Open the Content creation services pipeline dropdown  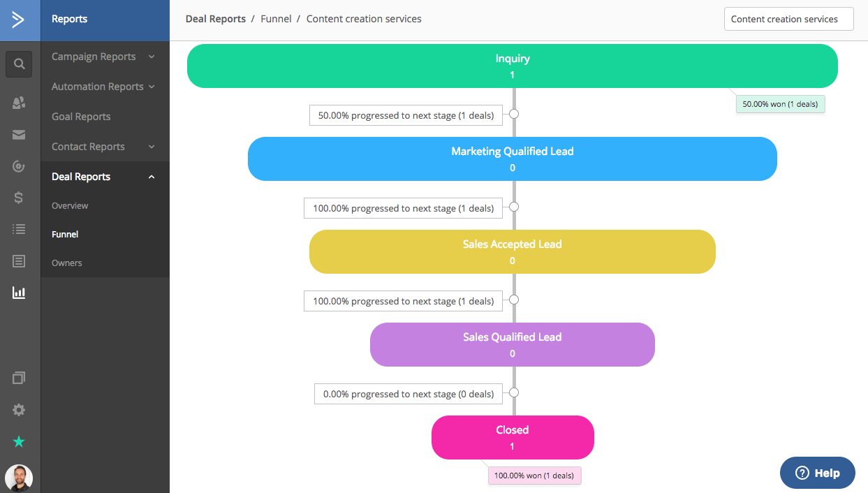pyautogui.click(x=788, y=20)
